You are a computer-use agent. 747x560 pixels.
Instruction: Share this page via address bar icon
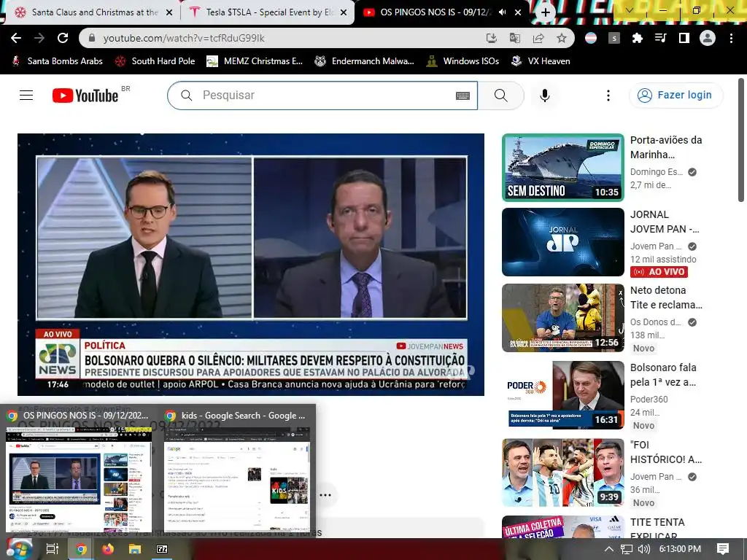(538, 38)
